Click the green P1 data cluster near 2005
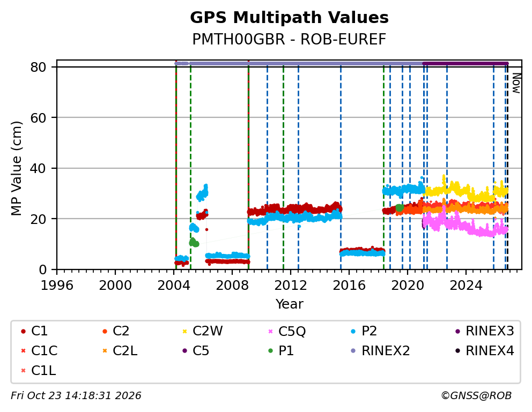Viewport: 532px width, 412px height. pos(194,243)
